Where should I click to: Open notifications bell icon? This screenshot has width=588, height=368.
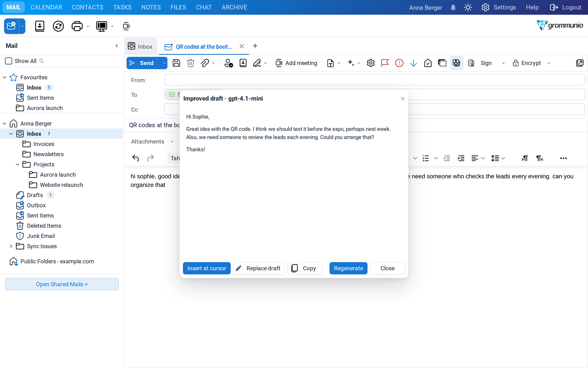point(453,7)
